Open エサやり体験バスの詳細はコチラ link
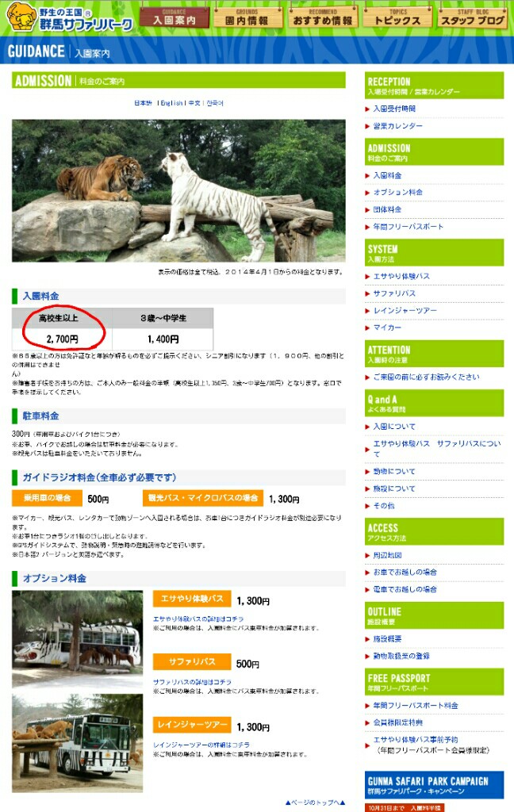 (198, 619)
